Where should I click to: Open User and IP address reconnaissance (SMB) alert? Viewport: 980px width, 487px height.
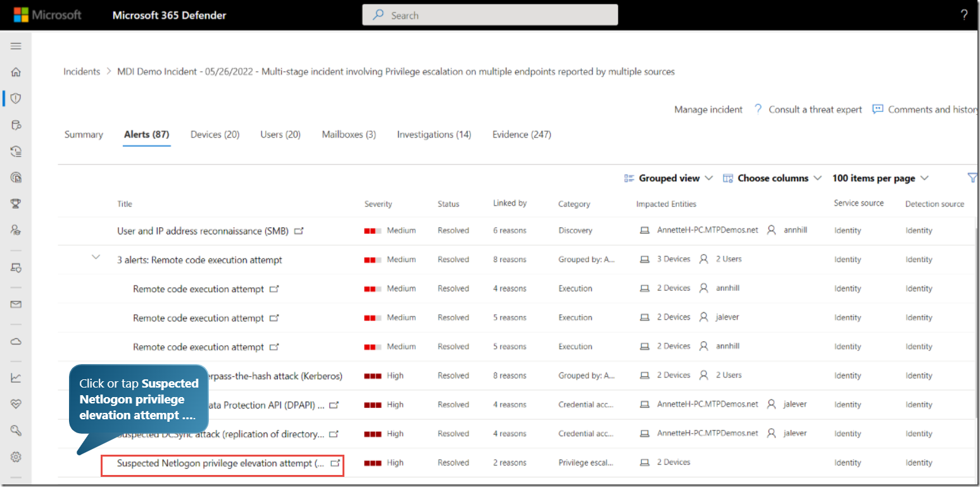coord(203,231)
